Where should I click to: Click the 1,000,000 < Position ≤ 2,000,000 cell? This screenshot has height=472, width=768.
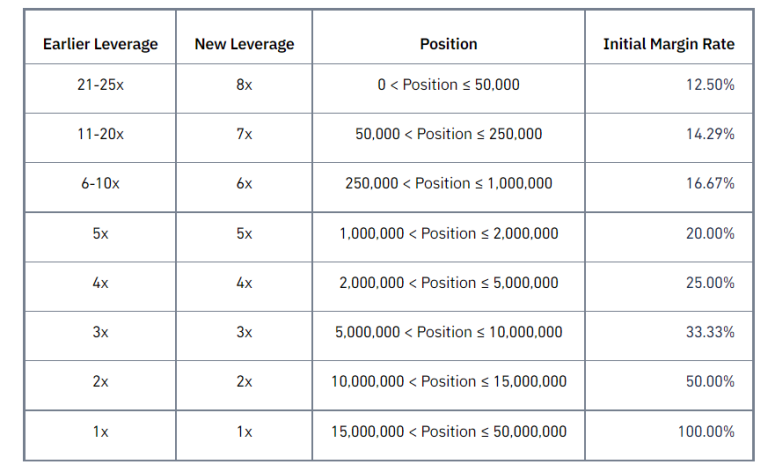tap(448, 233)
